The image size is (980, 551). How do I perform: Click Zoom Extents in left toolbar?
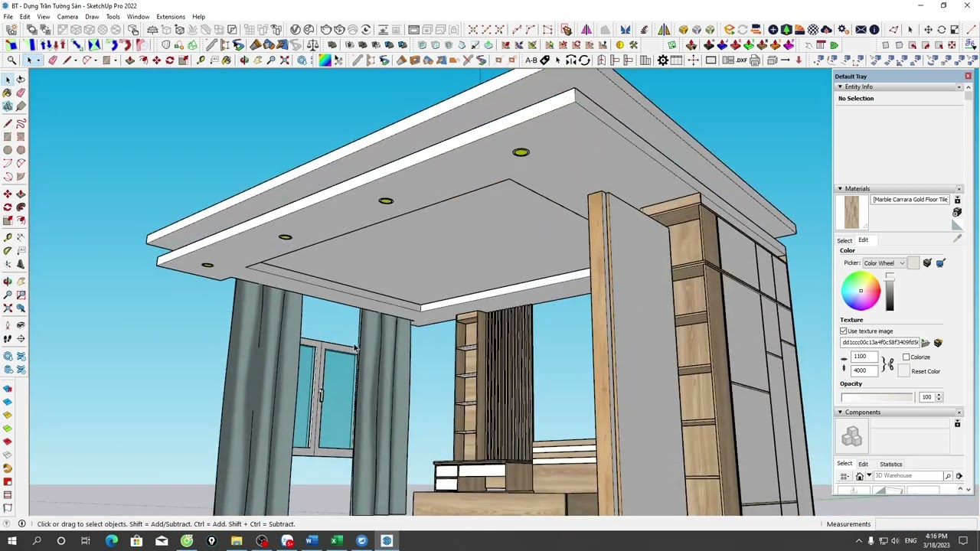[8, 308]
